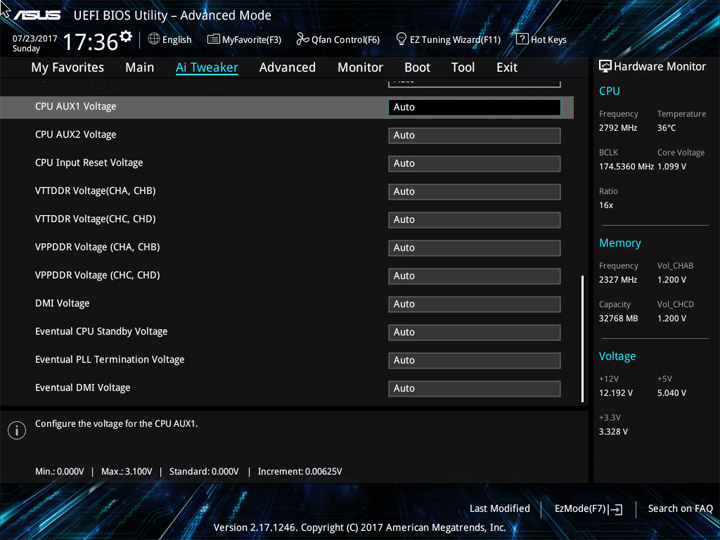Edit Eventual DMI Voltage Auto field
This screenshot has width=720, height=540.
click(474, 388)
